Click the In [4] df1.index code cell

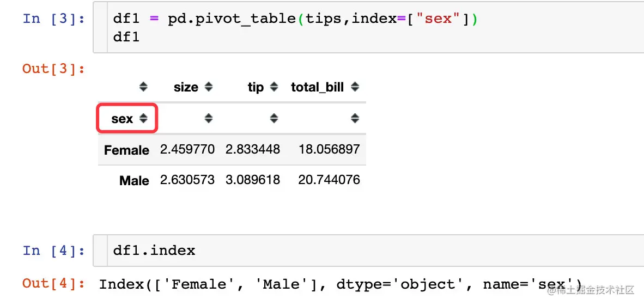[368, 251]
